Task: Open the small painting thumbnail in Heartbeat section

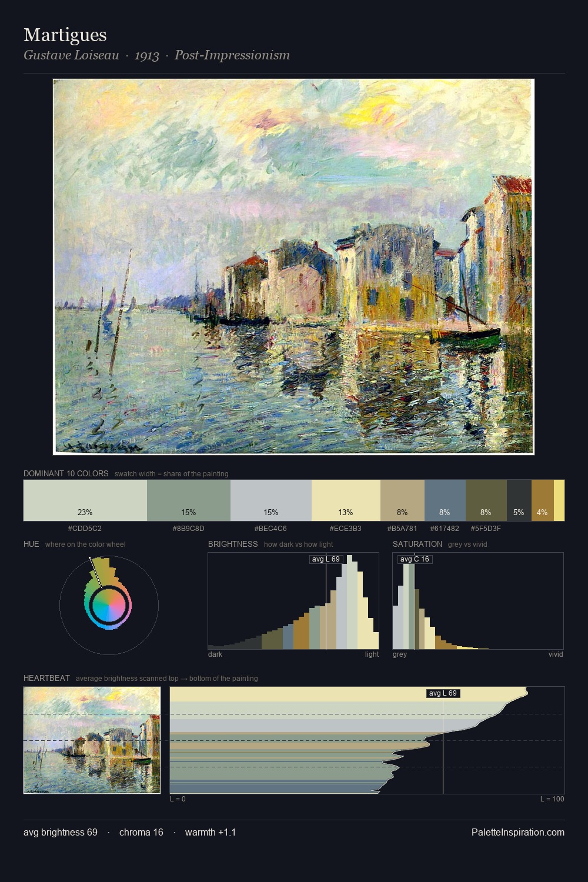Action: coord(92,740)
